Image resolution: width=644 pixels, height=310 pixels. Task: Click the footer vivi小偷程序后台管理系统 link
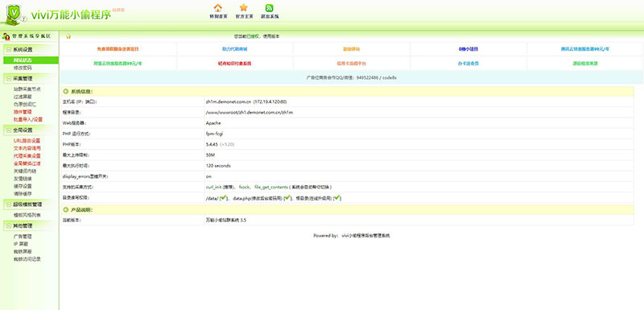(366, 236)
